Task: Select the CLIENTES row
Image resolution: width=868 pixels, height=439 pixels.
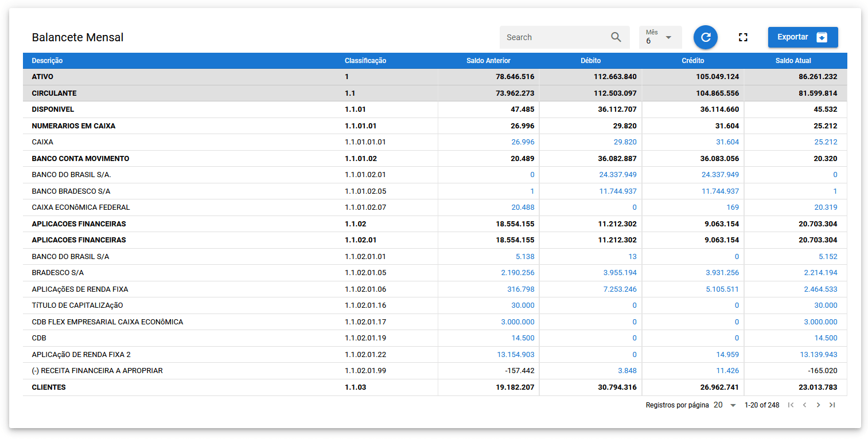Action: 49,387
